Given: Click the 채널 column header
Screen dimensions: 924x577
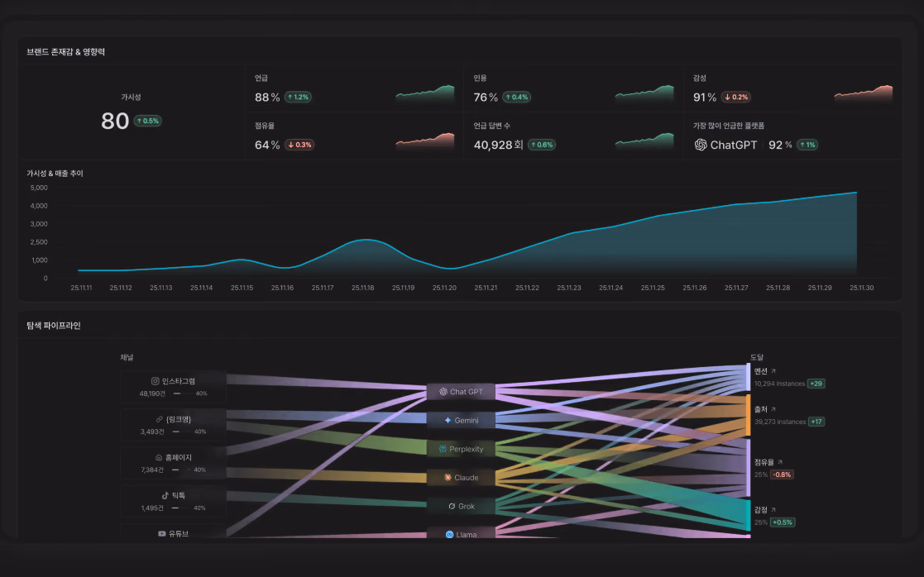Looking at the screenshot, I should (x=127, y=357).
